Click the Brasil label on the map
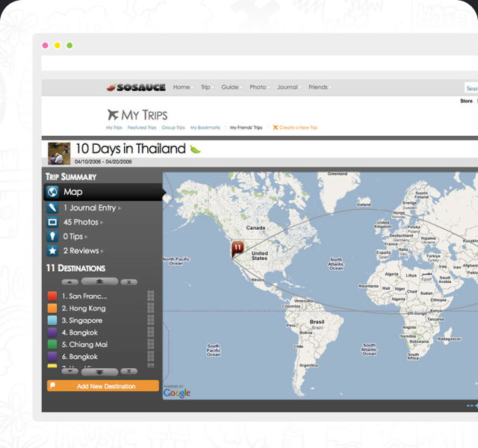Viewport: 478px width, 448px height. 317,322
